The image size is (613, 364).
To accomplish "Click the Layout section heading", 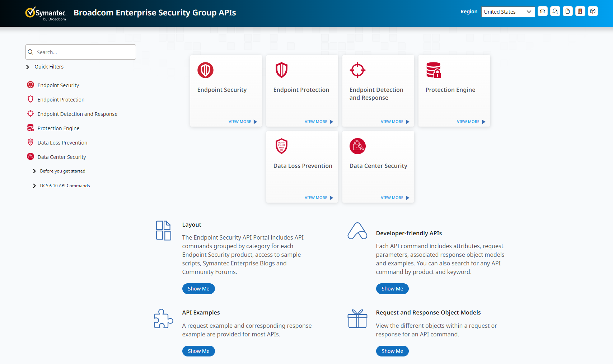I will click(x=192, y=225).
